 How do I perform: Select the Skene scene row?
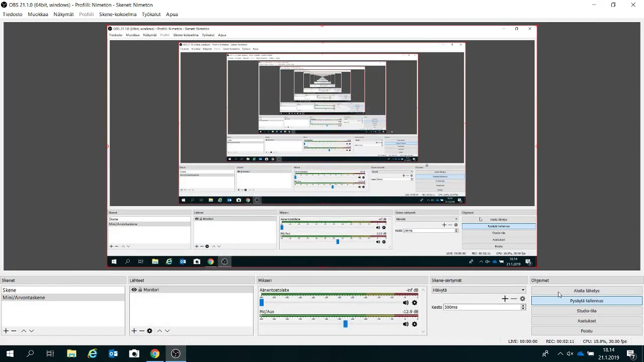pyautogui.click(x=63, y=290)
